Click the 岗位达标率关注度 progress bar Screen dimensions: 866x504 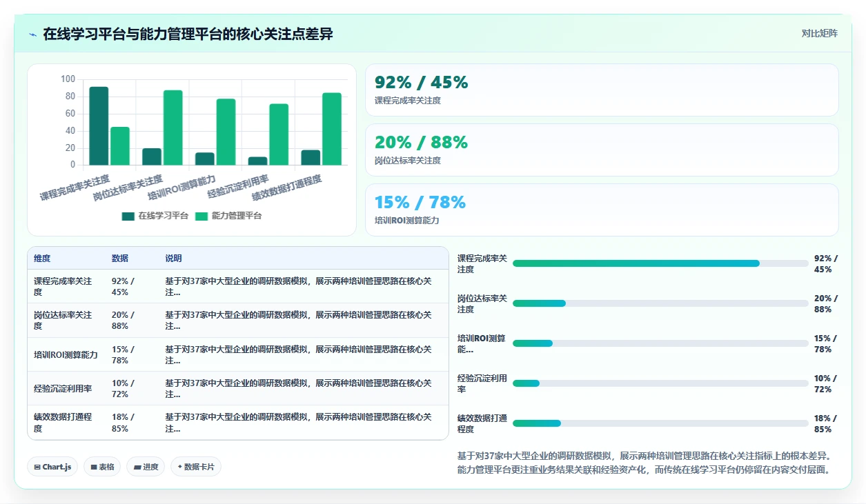pyautogui.click(x=660, y=303)
